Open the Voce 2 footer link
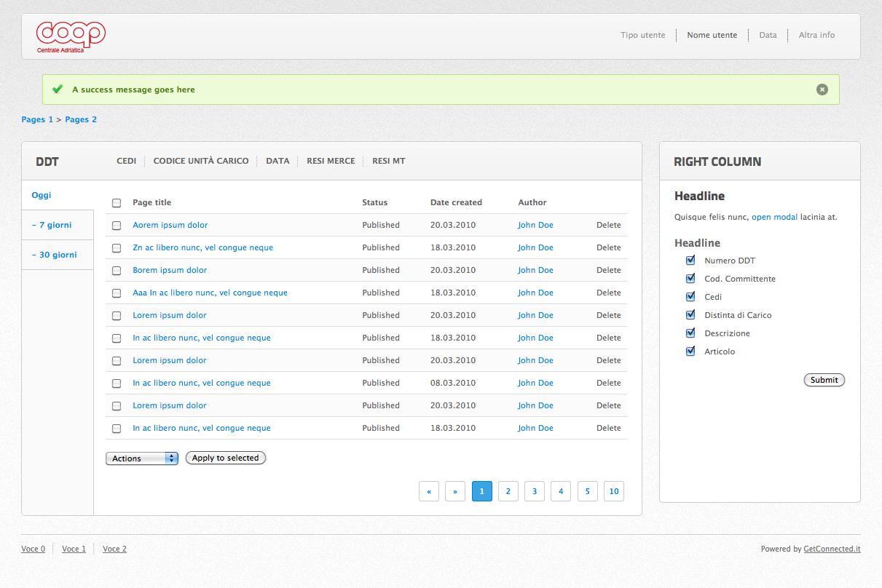This screenshot has width=882, height=588. (x=114, y=549)
